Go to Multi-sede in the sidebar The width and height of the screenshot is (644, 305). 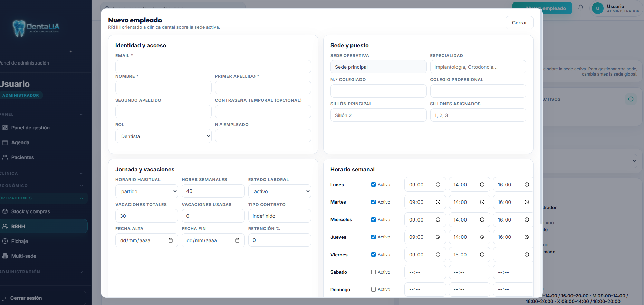[23, 256]
